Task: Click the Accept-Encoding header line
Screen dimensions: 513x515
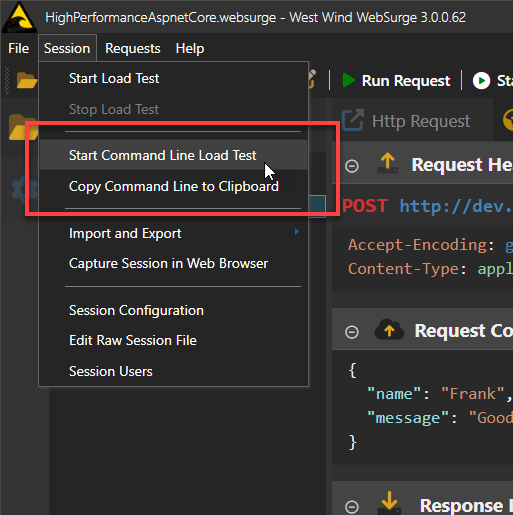Action: click(430, 245)
